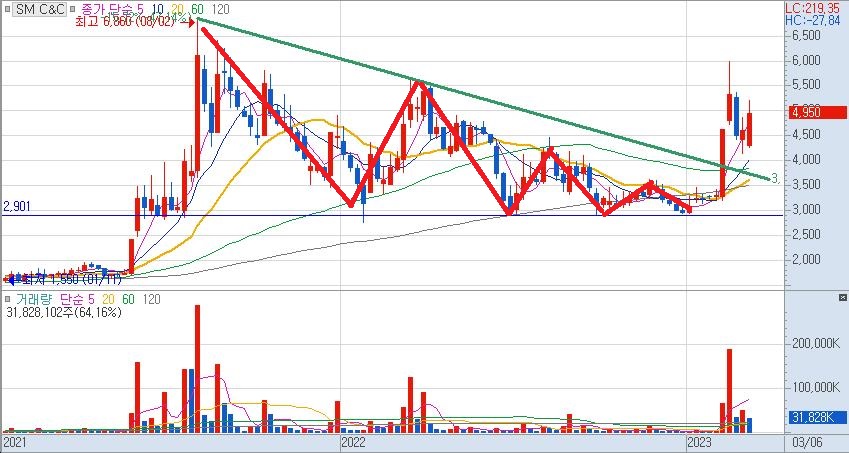Click the red arrow pointing at the high
Image resolution: width=849 pixels, height=453 pixels.
(x=187, y=23)
